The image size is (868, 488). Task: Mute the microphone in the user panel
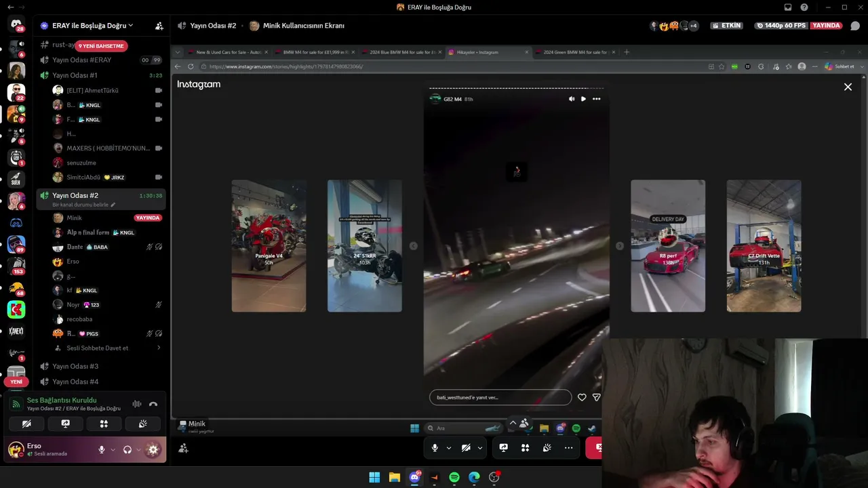coord(102,449)
